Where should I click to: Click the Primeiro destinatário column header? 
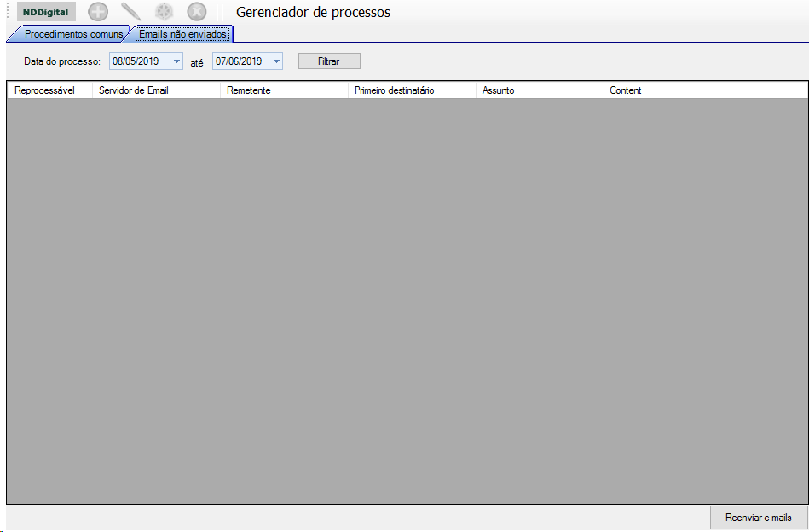(411, 90)
